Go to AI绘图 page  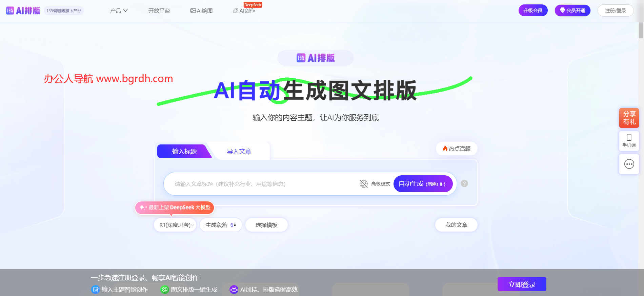click(x=201, y=11)
